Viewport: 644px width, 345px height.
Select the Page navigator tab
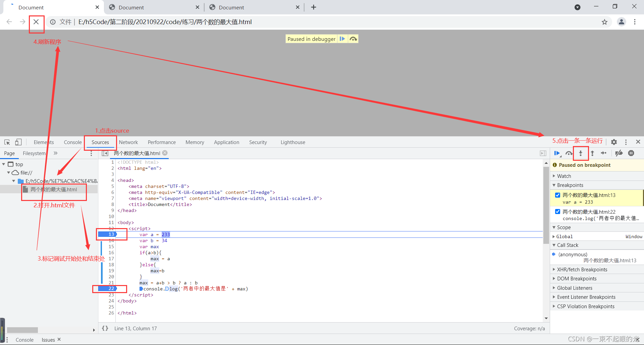[x=9, y=153]
